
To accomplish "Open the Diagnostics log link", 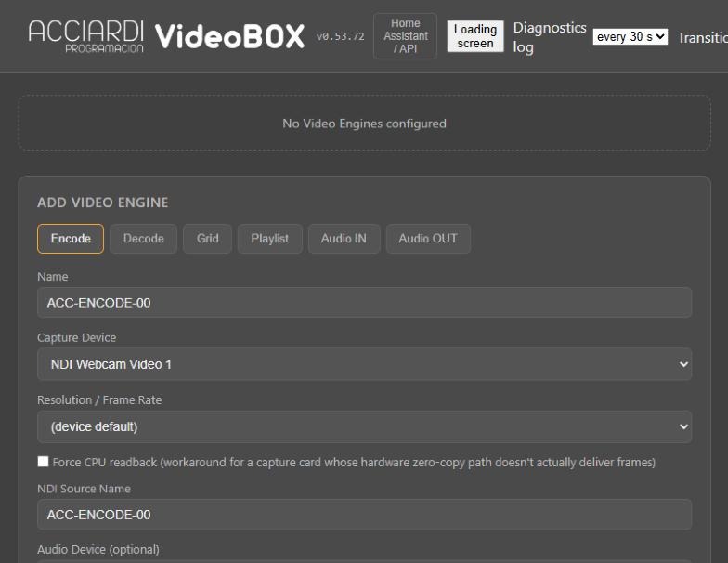I will pos(550,37).
